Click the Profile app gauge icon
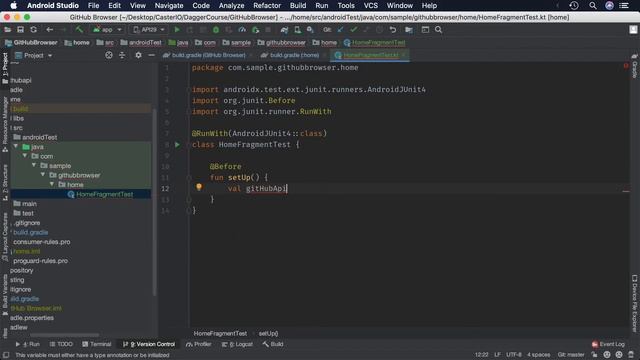 (x=242, y=30)
